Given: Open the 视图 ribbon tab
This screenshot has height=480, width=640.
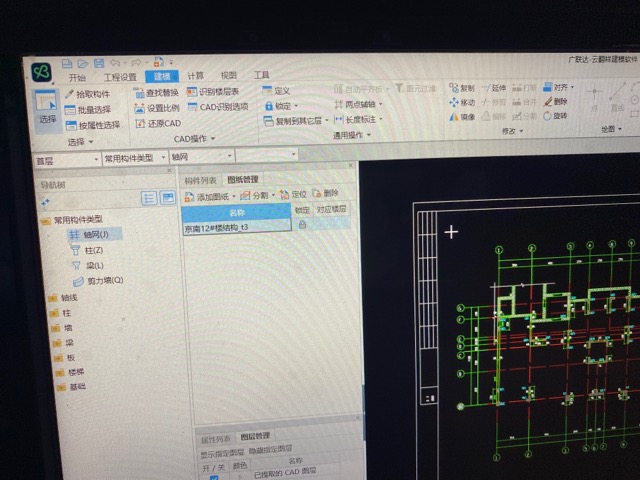Looking at the screenshot, I should coord(229,76).
